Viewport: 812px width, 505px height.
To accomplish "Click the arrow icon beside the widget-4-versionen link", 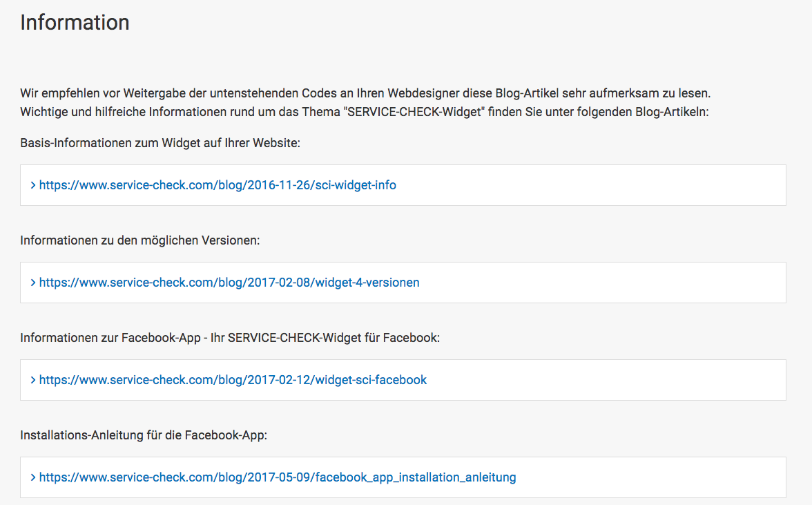I will click(x=33, y=283).
